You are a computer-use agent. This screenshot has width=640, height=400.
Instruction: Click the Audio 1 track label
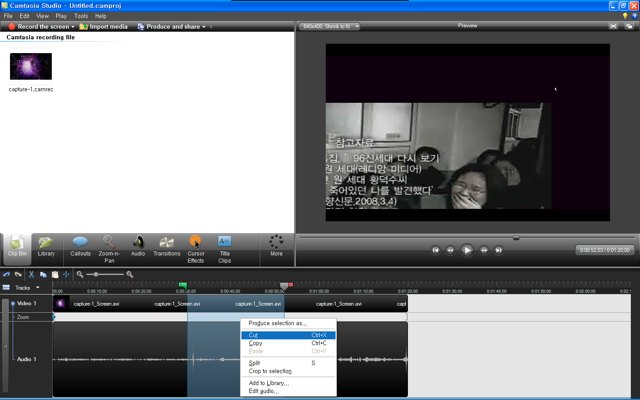point(27,359)
